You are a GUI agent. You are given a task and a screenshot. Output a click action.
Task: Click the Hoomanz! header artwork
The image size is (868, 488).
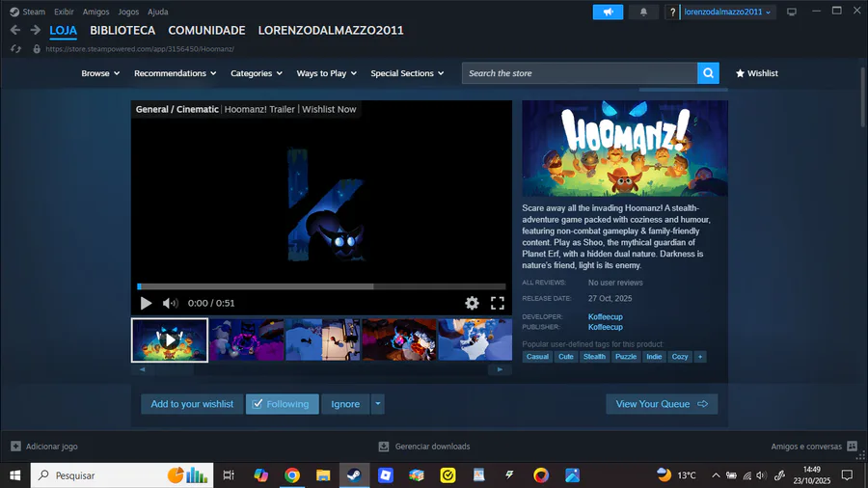(x=625, y=149)
